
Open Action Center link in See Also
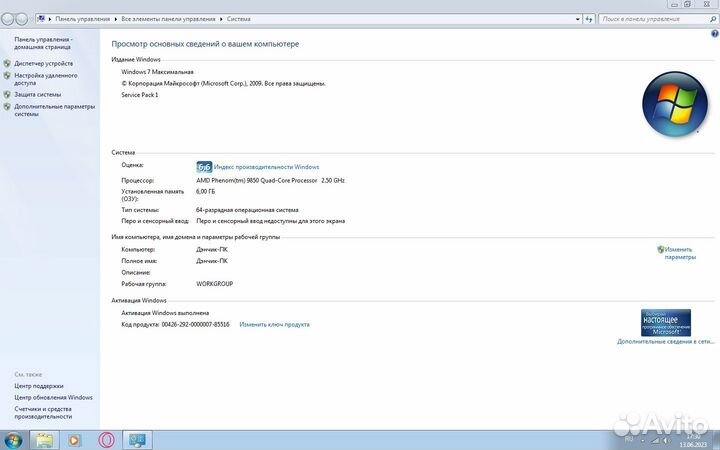(39, 385)
